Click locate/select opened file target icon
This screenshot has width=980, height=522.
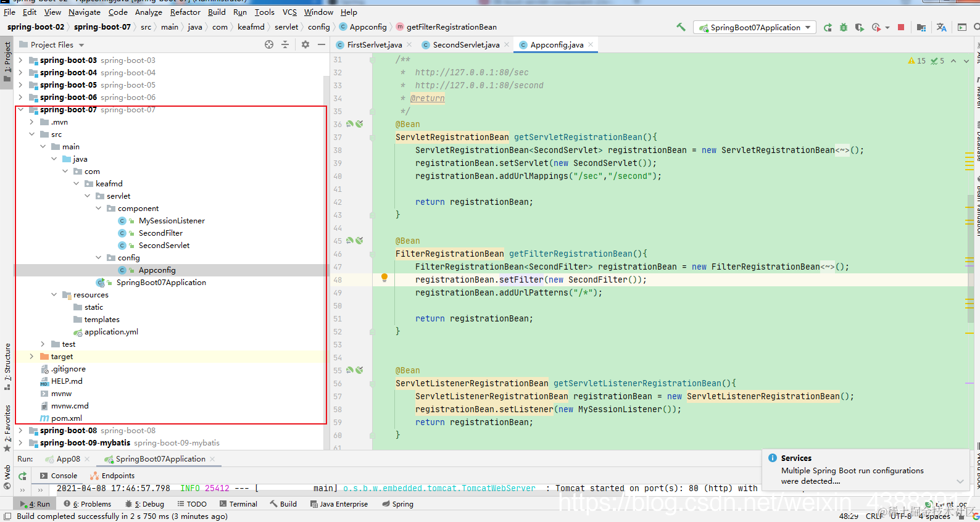(x=269, y=44)
